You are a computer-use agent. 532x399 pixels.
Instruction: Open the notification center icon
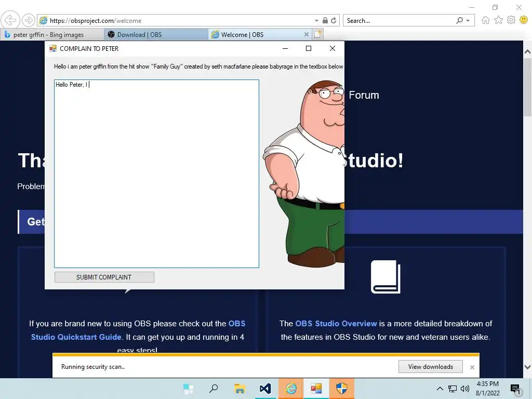click(516, 389)
